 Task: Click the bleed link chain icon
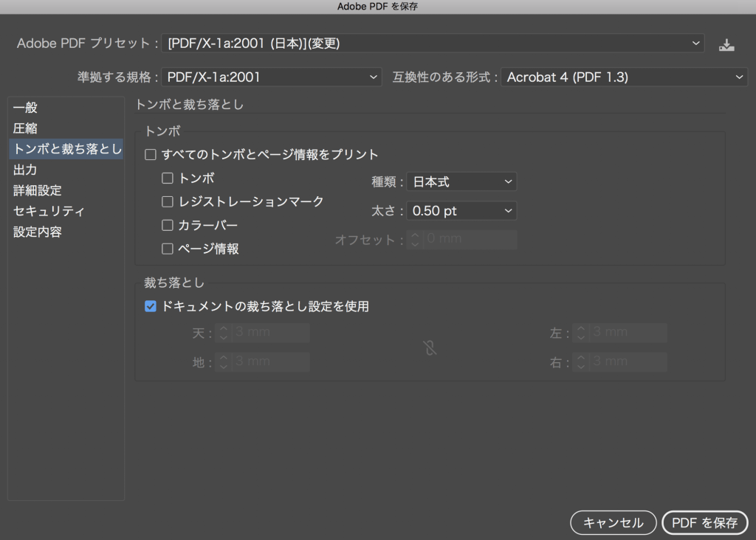pyautogui.click(x=430, y=347)
